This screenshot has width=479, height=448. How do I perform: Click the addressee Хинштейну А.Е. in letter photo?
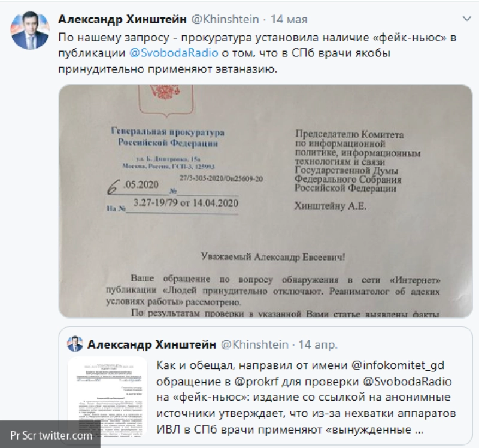click(331, 206)
